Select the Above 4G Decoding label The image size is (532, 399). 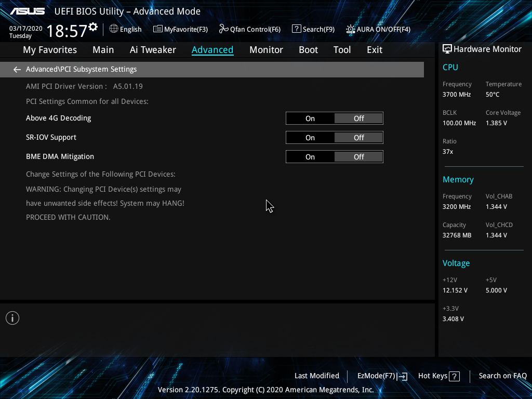(x=58, y=118)
